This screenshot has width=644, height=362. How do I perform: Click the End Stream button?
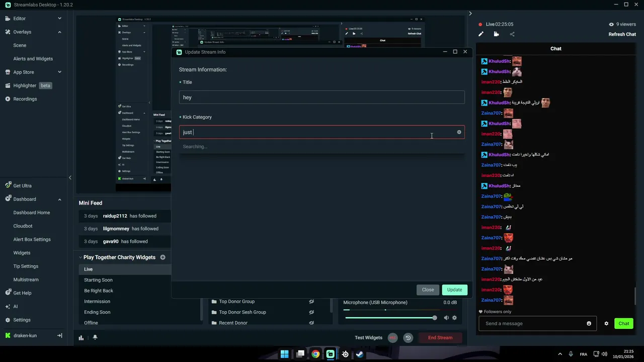coord(440,338)
